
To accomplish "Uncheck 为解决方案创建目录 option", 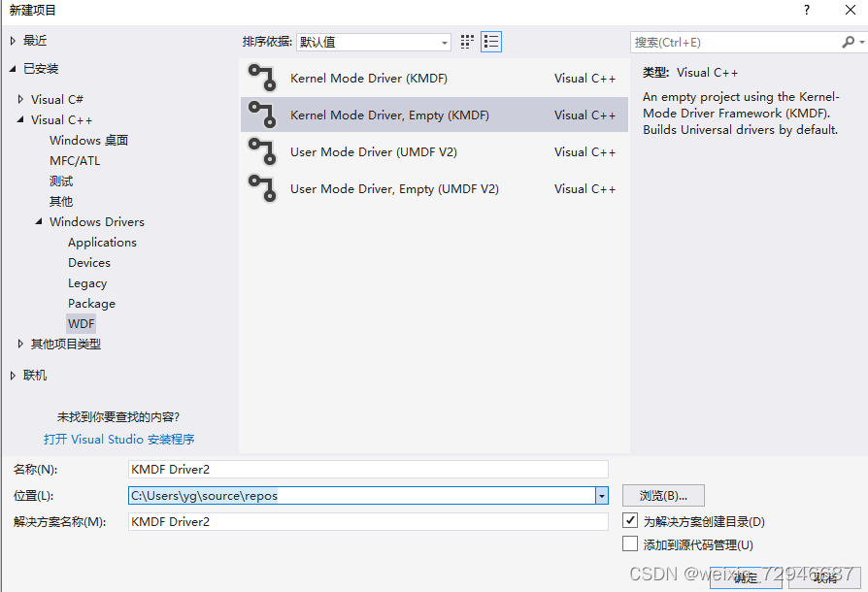I will (630, 520).
